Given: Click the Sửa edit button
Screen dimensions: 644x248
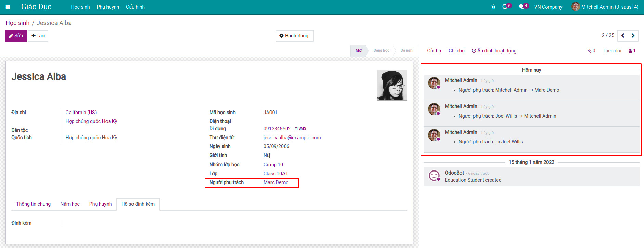Looking at the screenshot, I should 16,36.
